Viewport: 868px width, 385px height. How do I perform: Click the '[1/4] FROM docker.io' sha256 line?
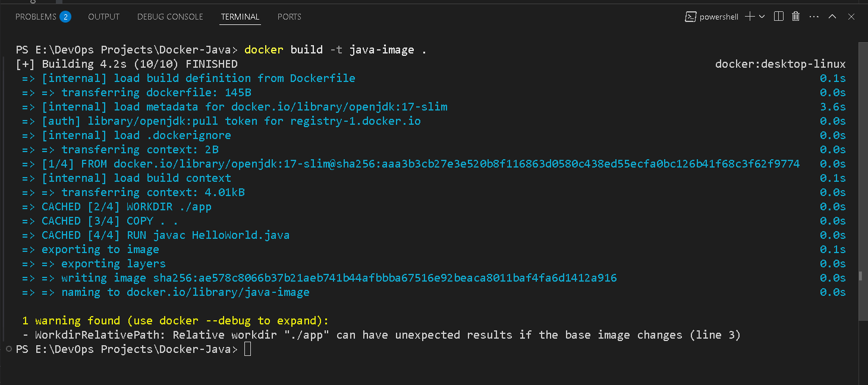[411, 164]
